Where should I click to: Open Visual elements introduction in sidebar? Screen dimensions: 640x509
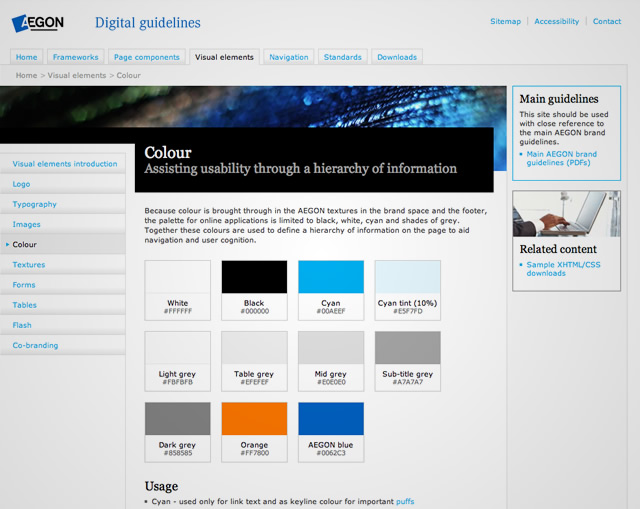click(x=63, y=164)
